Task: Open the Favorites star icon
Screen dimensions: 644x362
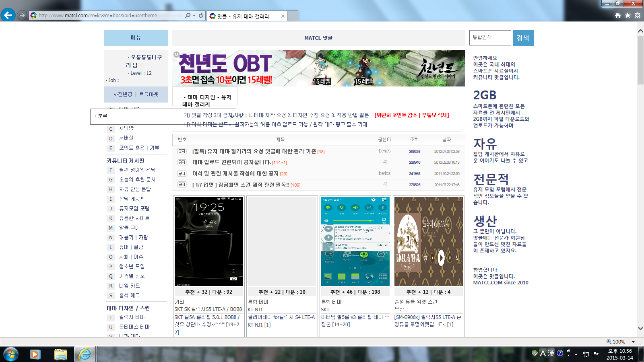Action: [627, 15]
